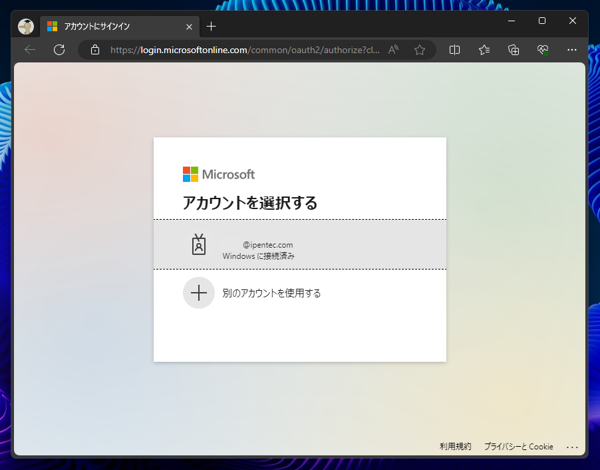The height and width of the screenshot is (470, 600).
Task: Open the 利用規約 link
Action: (455, 447)
